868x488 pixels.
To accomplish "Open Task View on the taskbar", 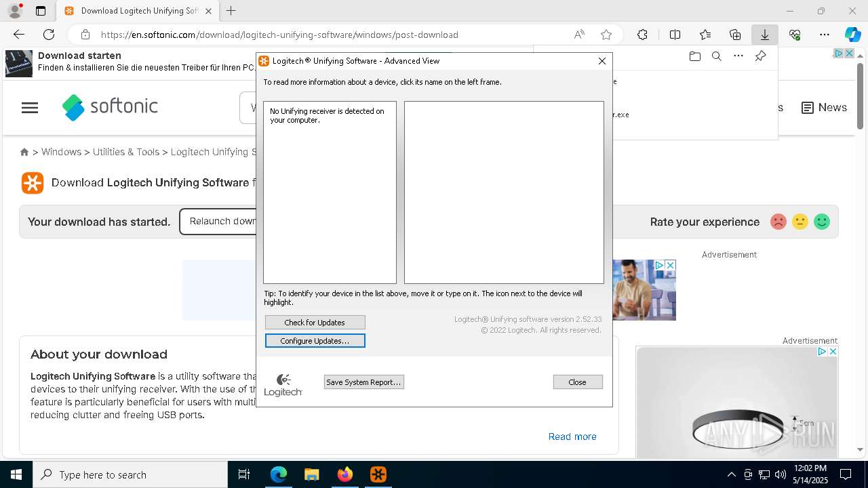I will (244, 474).
